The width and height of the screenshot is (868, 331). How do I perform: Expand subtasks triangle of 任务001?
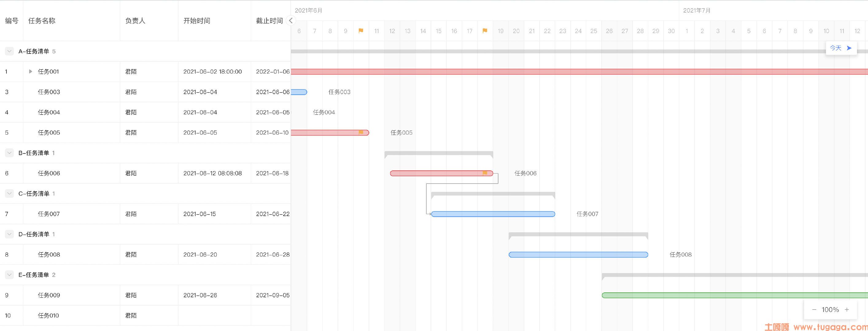30,71
